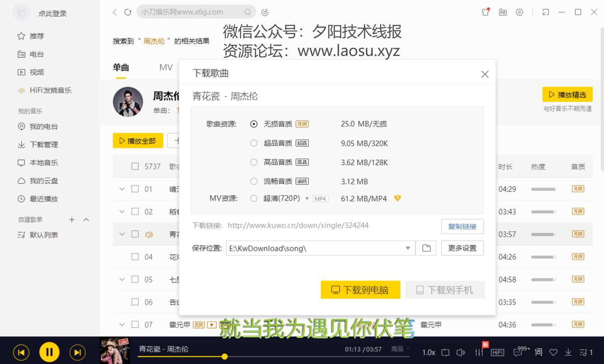Check the box for song 01

click(135, 189)
